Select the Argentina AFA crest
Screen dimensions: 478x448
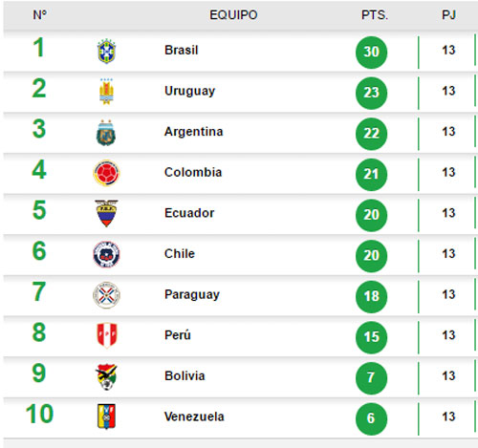[106, 133]
